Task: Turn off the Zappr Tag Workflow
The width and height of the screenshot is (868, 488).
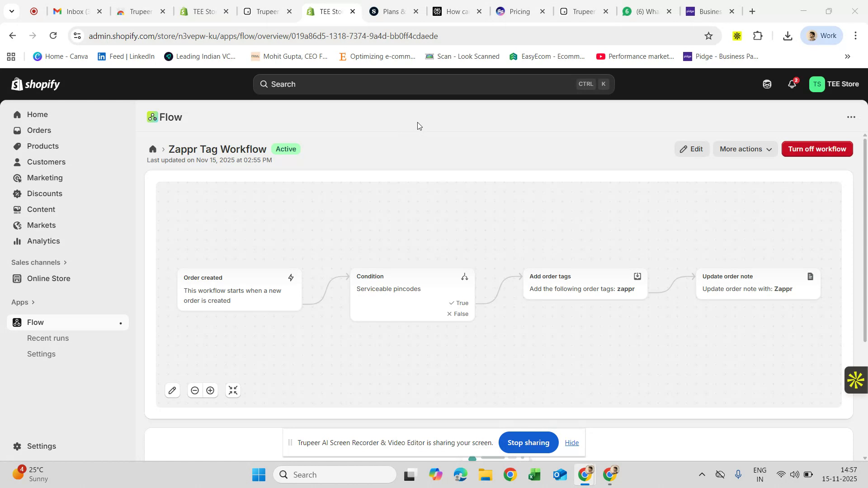Action: point(817,149)
